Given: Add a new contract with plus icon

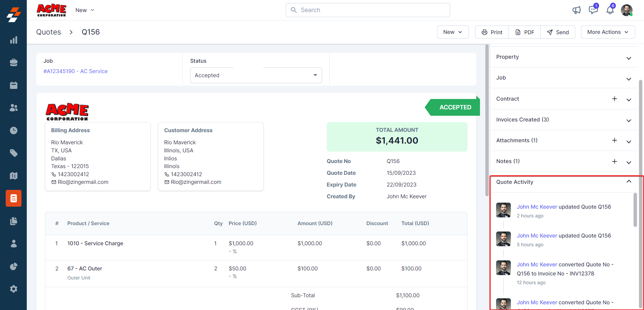Looking at the screenshot, I should (x=614, y=99).
